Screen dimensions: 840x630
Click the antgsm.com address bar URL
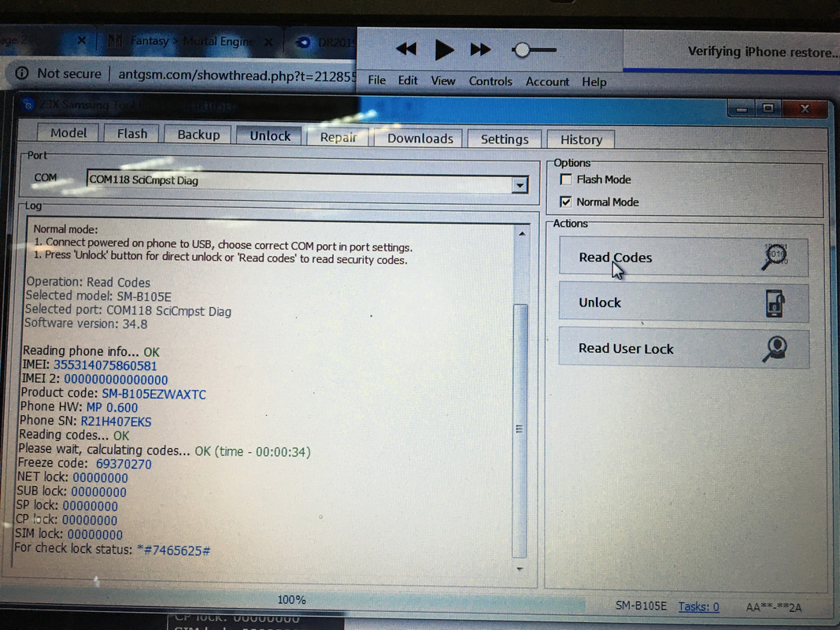click(x=235, y=76)
